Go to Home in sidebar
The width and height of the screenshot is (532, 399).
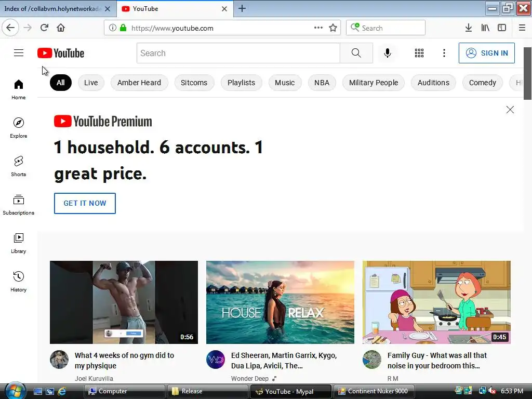18,89
